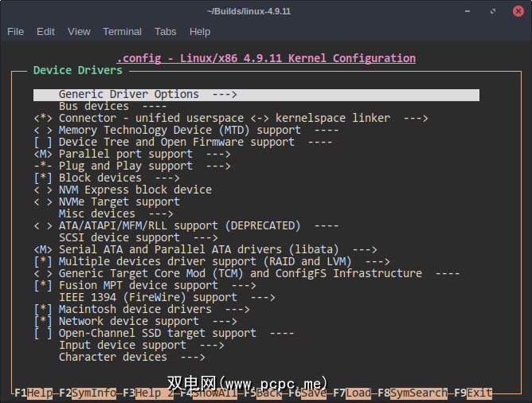Viewport: 532px width, 403px height.
Task: Expand Character devices submenu arrow
Action: (193, 357)
